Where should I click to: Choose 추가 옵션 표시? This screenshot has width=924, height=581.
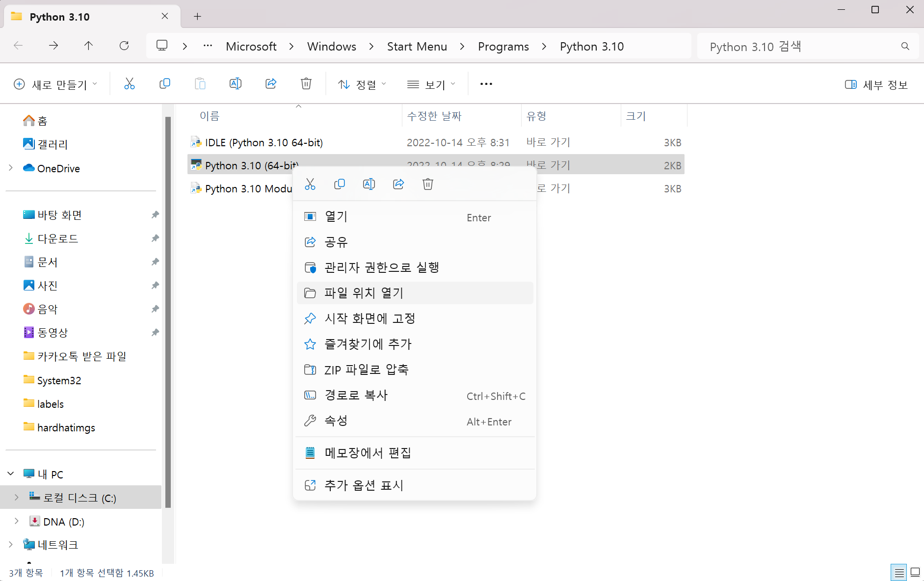pyautogui.click(x=415, y=485)
